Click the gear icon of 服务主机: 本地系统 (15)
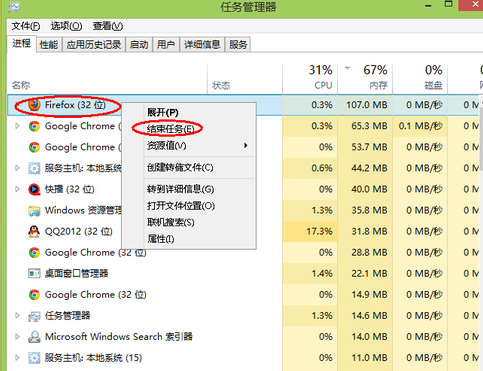This screenshot has height=371, width=483. (x=34, y=358)
